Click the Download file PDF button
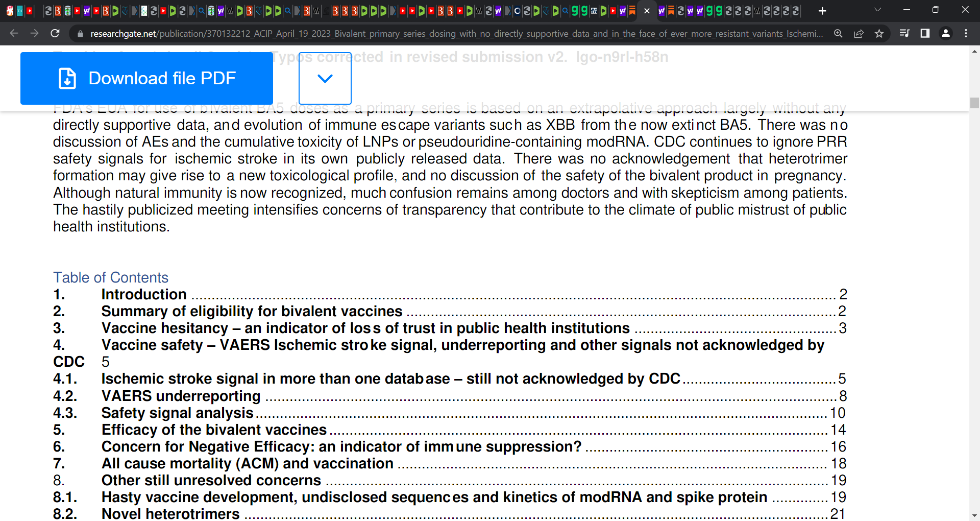This screenshot has width=980, height=521. [146, 78]
